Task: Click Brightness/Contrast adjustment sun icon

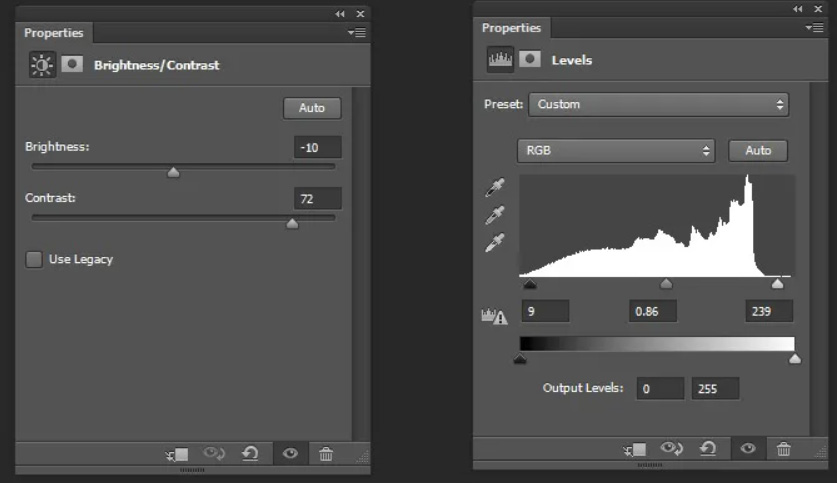Action: tap(42, 65)
